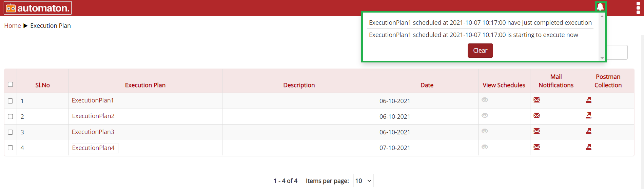Click the Execution Plan column header
The width and height of the screenshot is (644, 189).
click(x=145, y=85)
